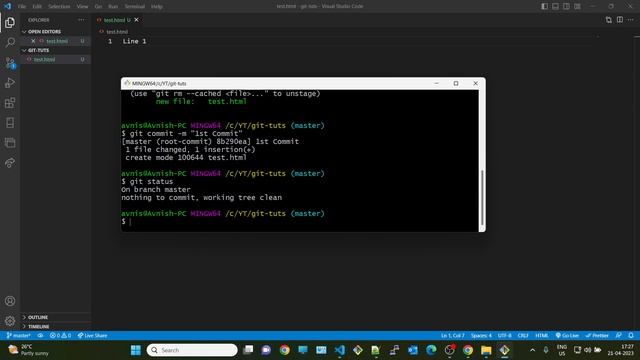Change UTF-8 encoding in status bar
The width and height of the screenshot is (640, 360).
click(504, 336)
